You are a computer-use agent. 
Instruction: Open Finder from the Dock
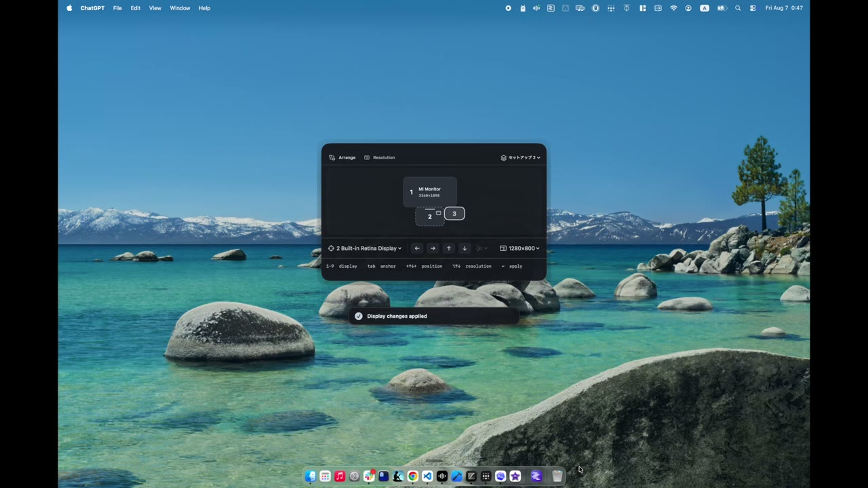pyautogui.click(x=311, y=476)
